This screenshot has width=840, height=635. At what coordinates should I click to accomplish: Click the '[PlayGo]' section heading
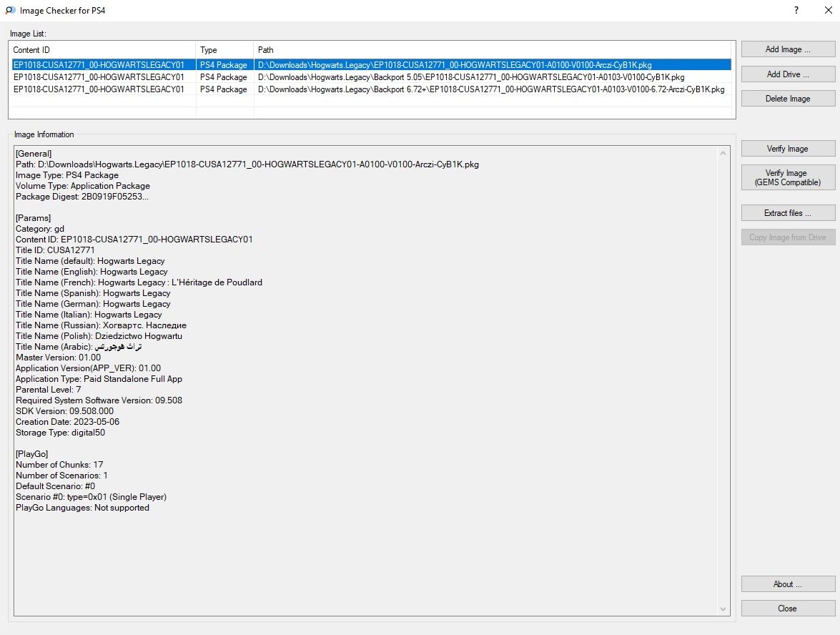click(x=32, y=454)
